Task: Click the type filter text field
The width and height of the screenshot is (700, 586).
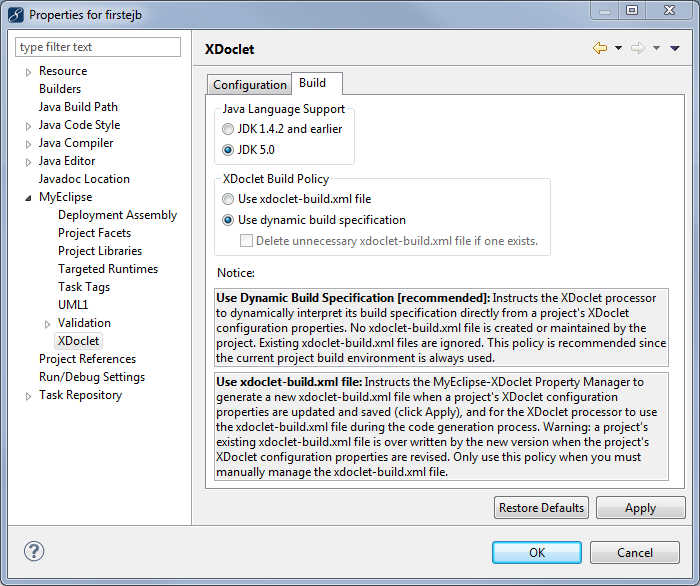Action: pyautogui.click(x=98, y=47)
